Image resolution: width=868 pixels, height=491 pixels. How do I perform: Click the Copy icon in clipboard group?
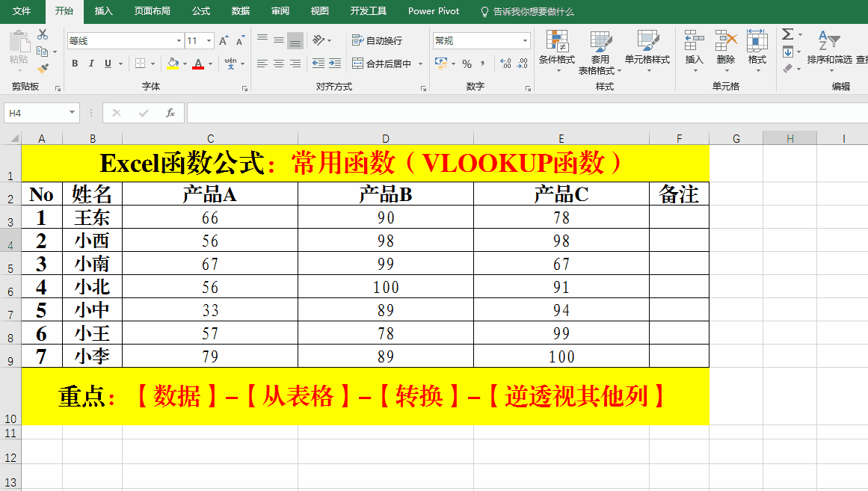(42, 52)
